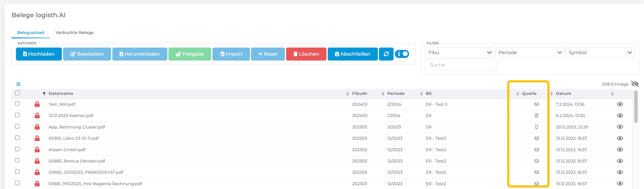Click email source icon for 00662_23102023_PRAXISDIEnST.pdf
The height and width of the screenshot is (189, 644).
click(537, 172)
